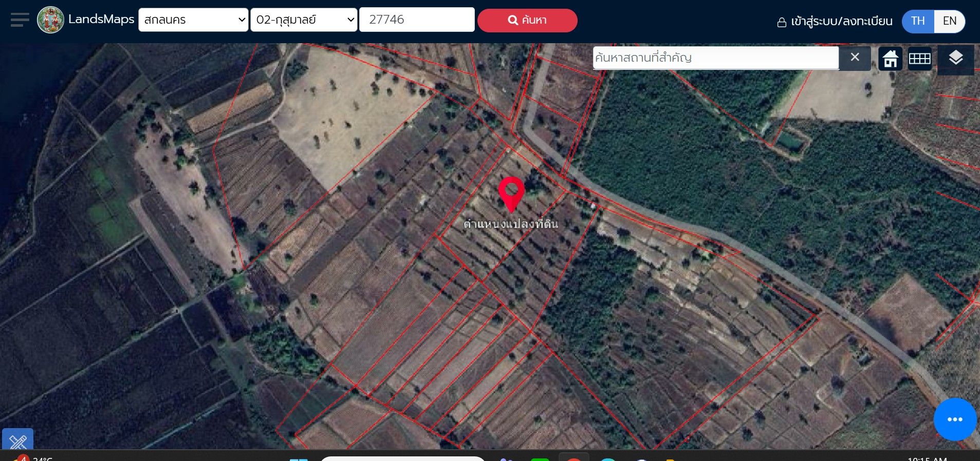
Task: Open the hamburger menu beside LandsMaps logo
Action: tap(20, 20)
